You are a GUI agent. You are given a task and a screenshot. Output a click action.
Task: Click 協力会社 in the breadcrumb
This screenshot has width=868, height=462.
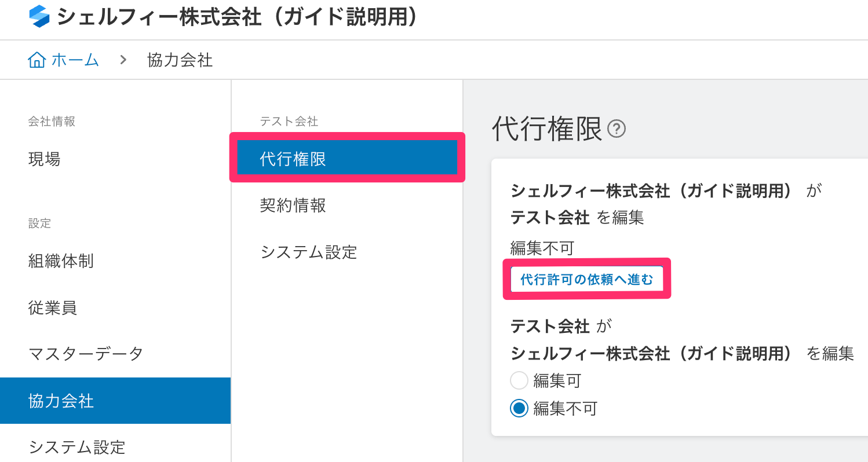tap(180, 60)
